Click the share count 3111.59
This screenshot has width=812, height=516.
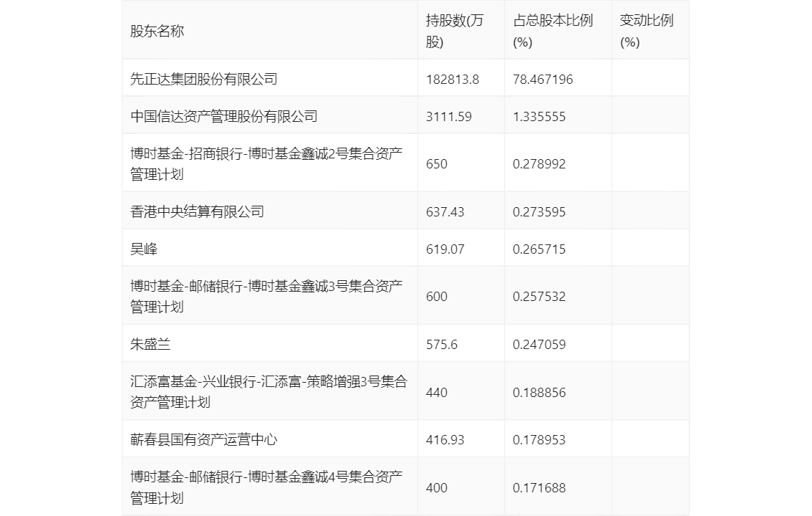[x=449, y=117]
